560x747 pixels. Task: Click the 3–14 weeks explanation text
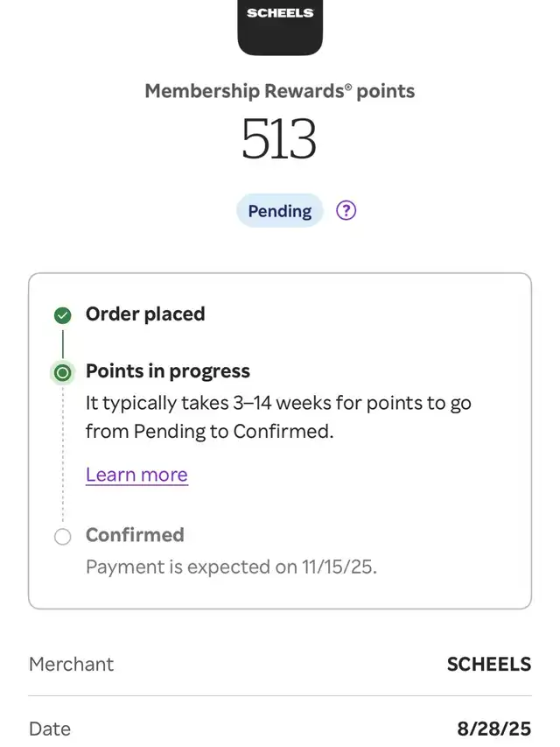tap(278, 417)
